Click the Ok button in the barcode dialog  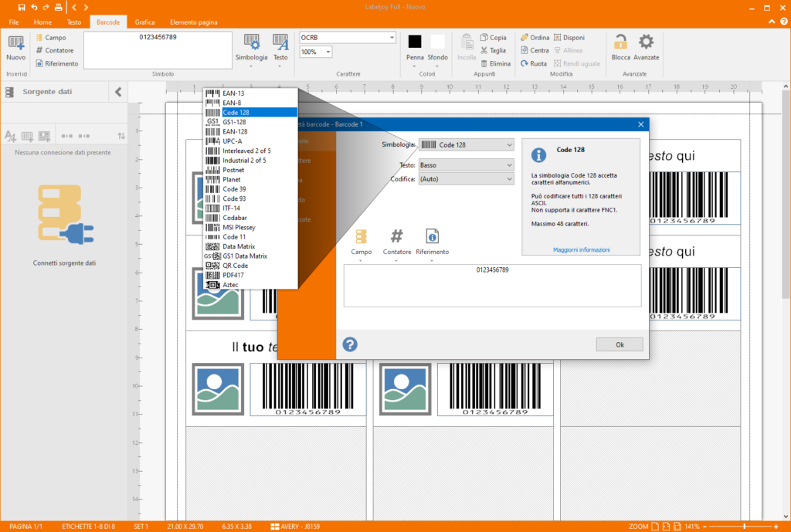[619, 344]
